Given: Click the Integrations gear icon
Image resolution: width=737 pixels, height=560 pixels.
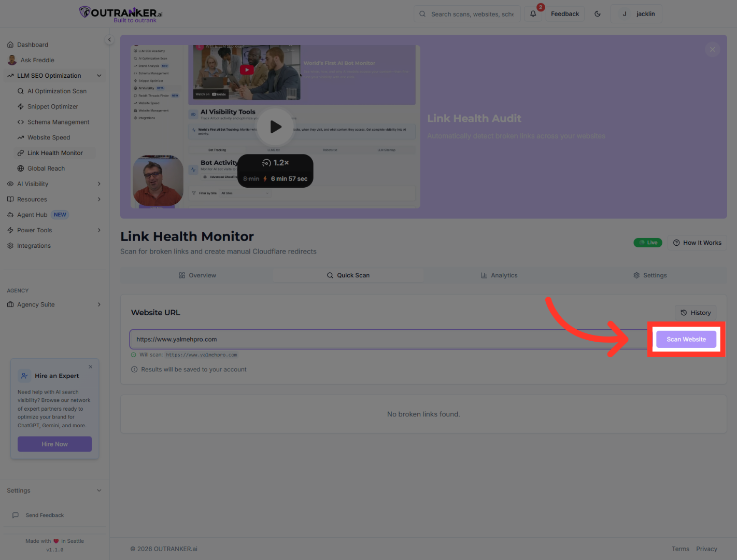Looking at the screenshot, I should (x=10, y=246).
